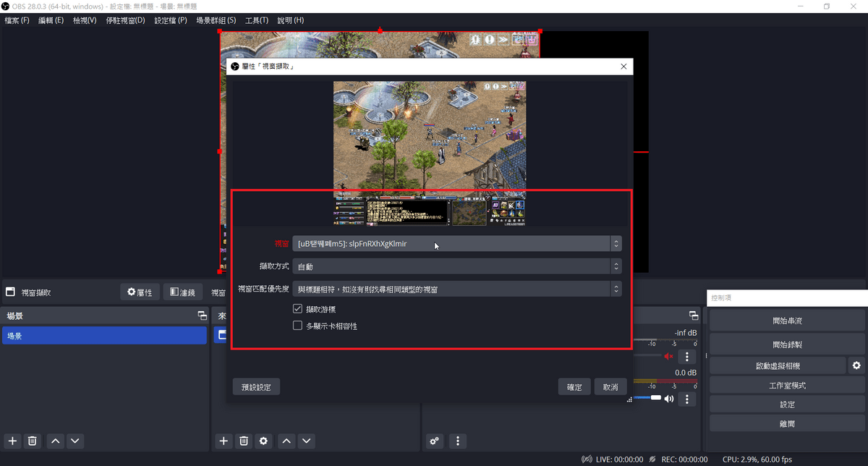
Task: Click the window capture icon beside 視窗擷取
Action: tap(10, 292)
